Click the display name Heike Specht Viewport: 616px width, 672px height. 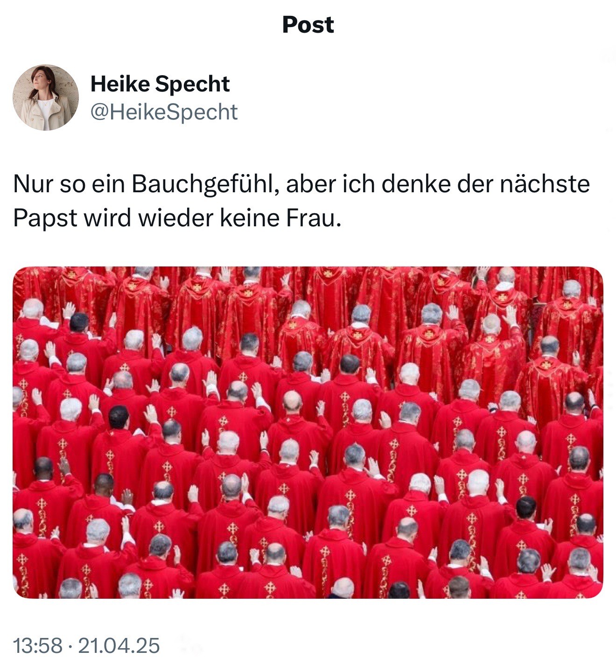tap(160, 84)
